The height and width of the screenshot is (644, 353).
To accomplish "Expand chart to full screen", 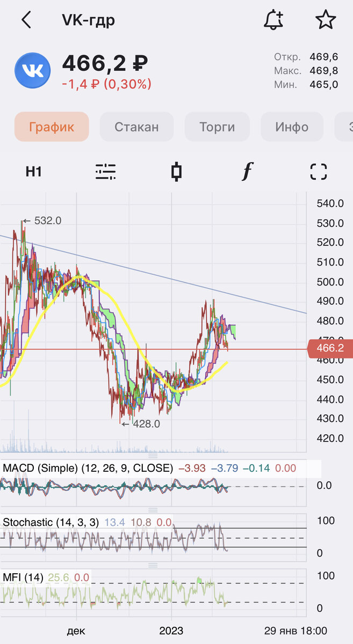I will pyautogui.click(x=319, y=172).
